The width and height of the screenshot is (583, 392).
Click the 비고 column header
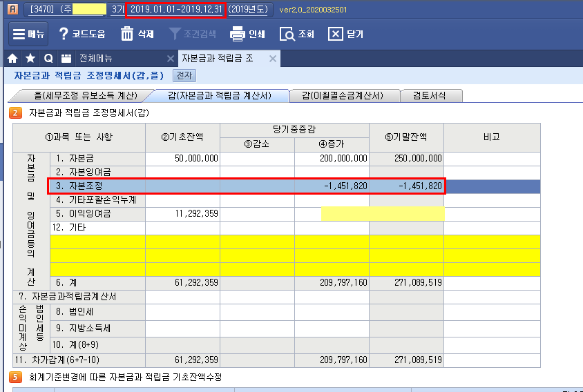(x=492, y=137)
